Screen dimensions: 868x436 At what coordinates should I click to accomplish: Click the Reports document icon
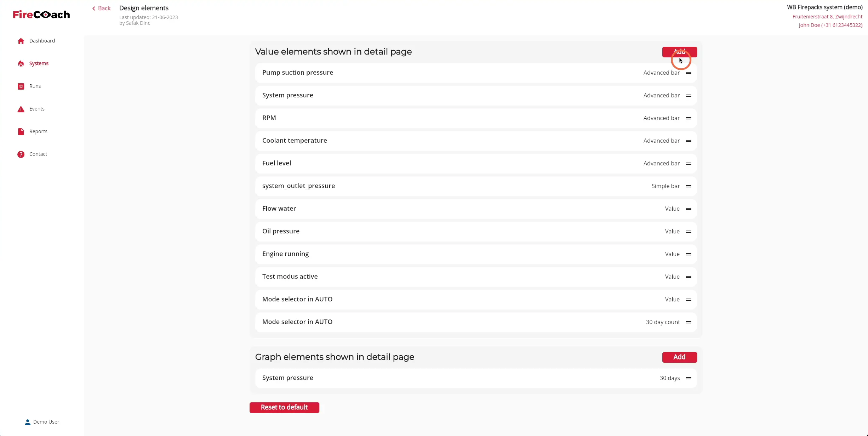(21, 132)
